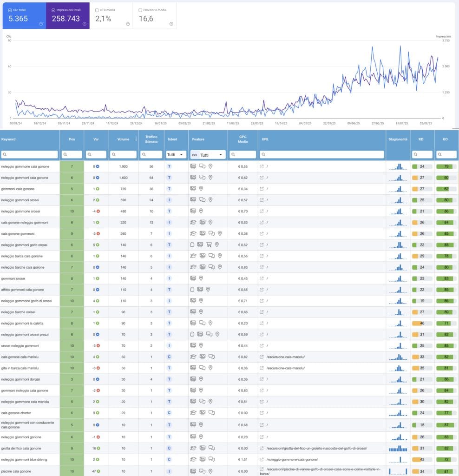Open the Intent Tutti filter dropdown
Screen dimensions: 459x476
point(176,154)
